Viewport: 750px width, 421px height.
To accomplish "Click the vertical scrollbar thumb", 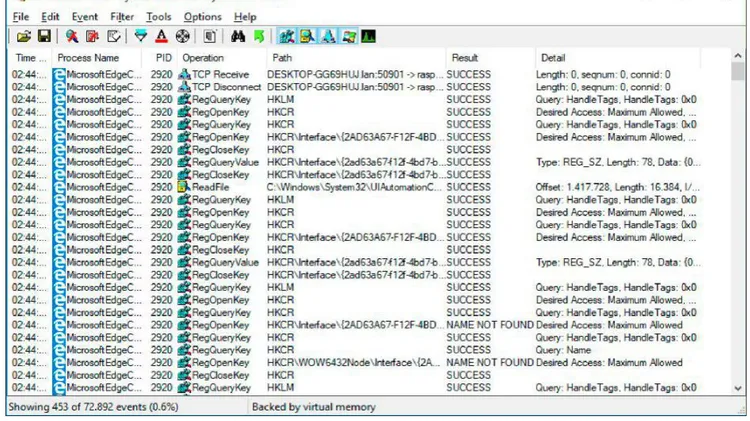I will [x=738, y=71].
